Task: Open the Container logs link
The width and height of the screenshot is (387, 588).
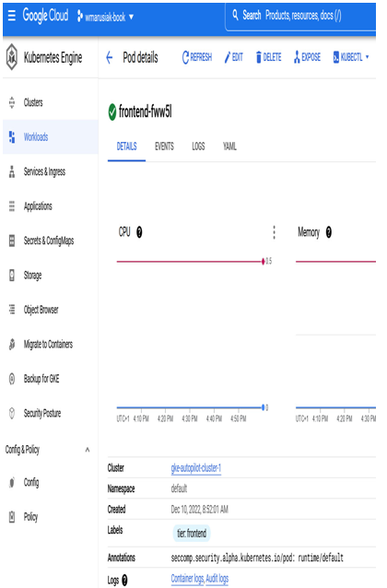Action: (x=187, y=579)
